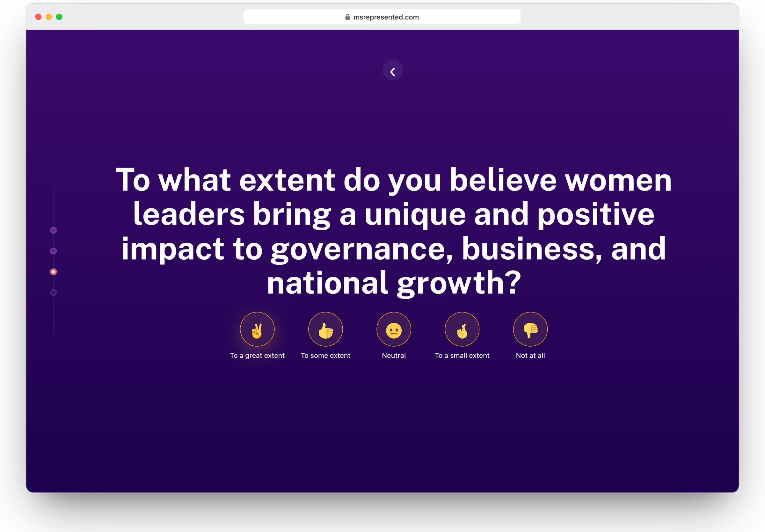Screen dimensions: 765x532
Task: Maximize the window using green button
Action: 59,17
